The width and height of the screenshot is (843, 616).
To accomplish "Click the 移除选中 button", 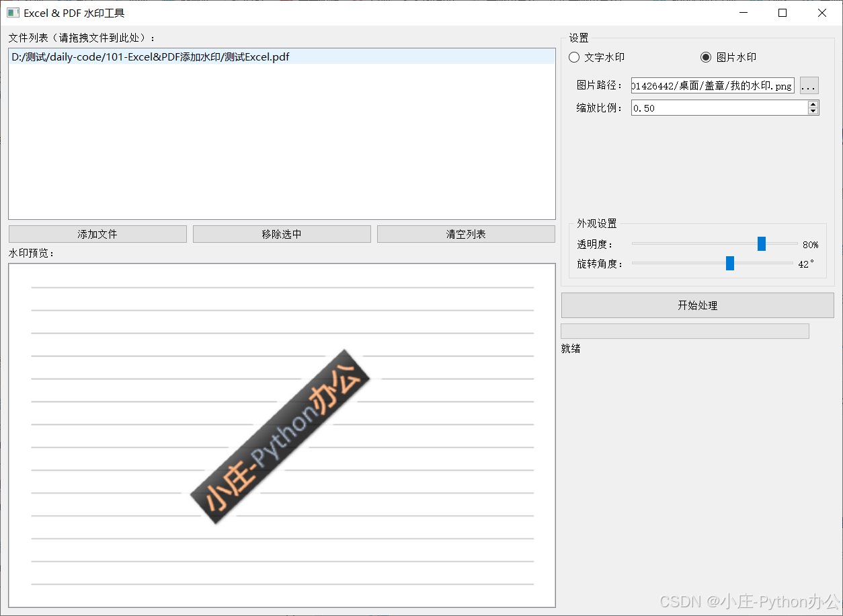I will point(282,233).
